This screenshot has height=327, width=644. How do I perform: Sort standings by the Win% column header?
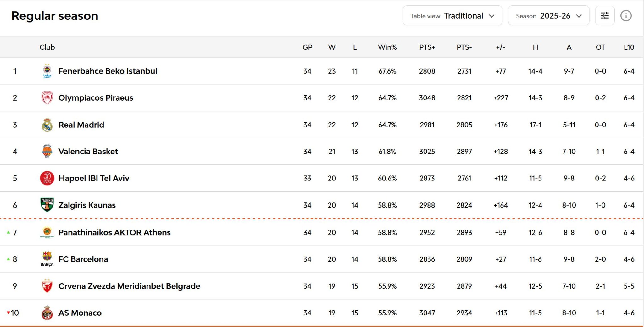[387, 47]
